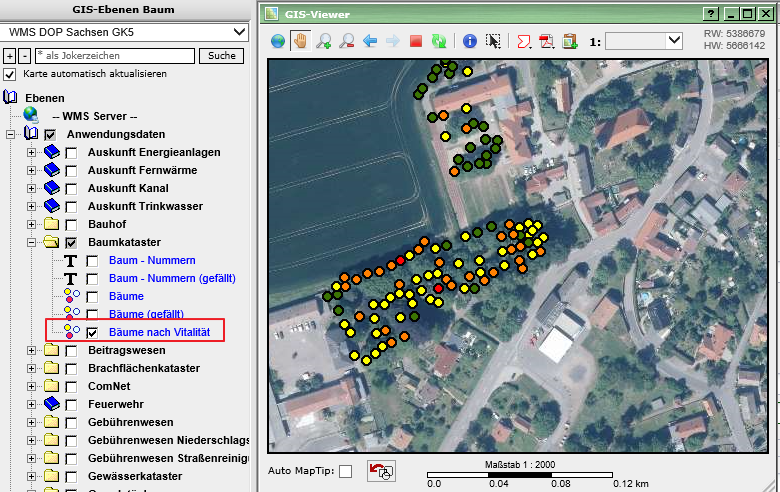Refresh the map with green arrows icon
The width and height of the screenshot is (780, 492).
coord(438,41)
